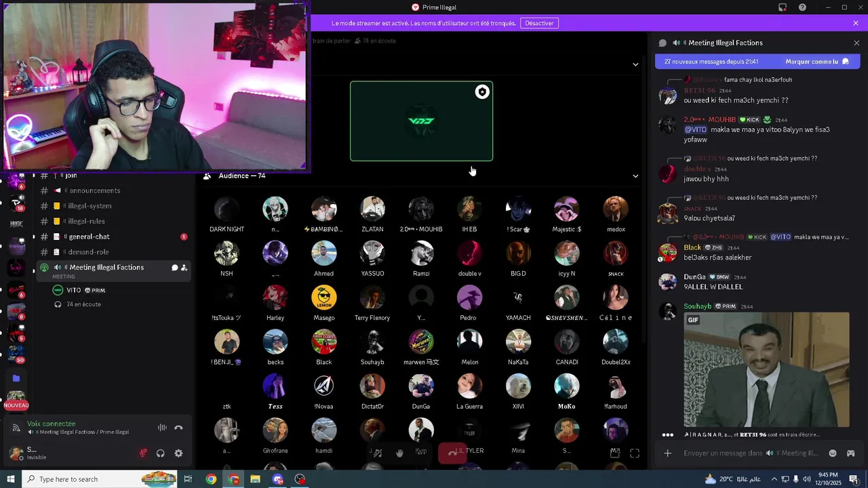868x488 pixels.
Task: Open the activities game controller icon
Action: coord(850,453)
